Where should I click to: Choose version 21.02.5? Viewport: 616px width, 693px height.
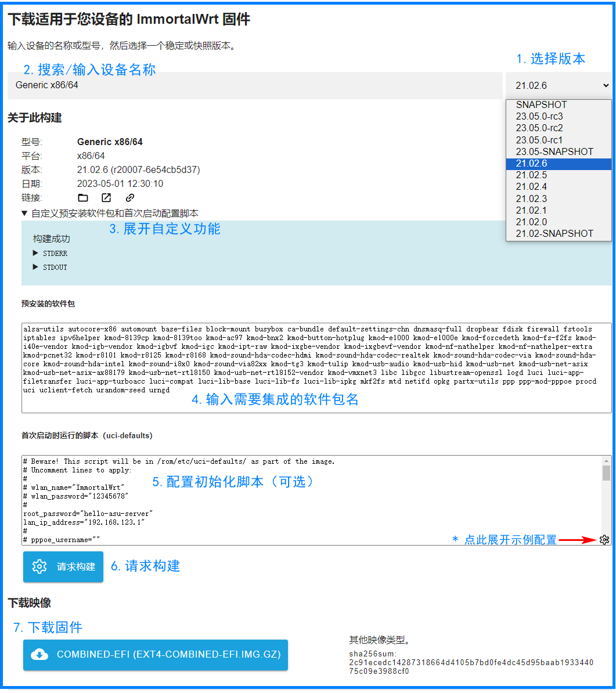tap(559, 175)
